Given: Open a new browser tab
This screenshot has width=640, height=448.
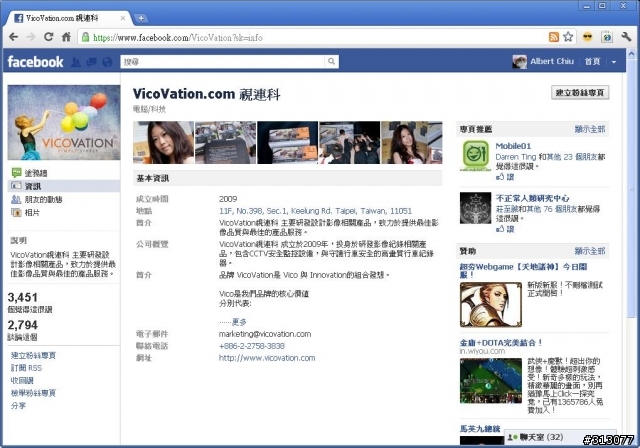Looking at the screenshot, I should tap(140, 18).
